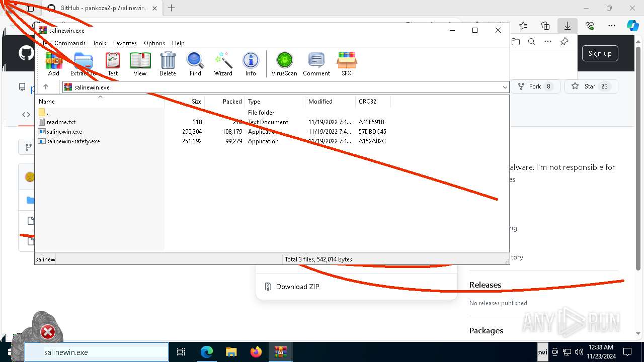The width and height of the screenshot is (644, 362).
Task: Open the Commands menu
Action: (x=70, y=43)
